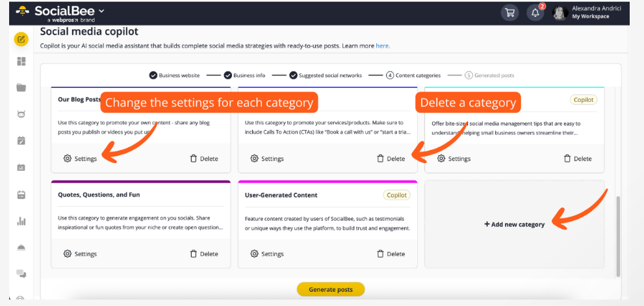This screenshot has height=306, width=644.
Task: Follow the Learn more 'here' link
Action: point(383,46)
